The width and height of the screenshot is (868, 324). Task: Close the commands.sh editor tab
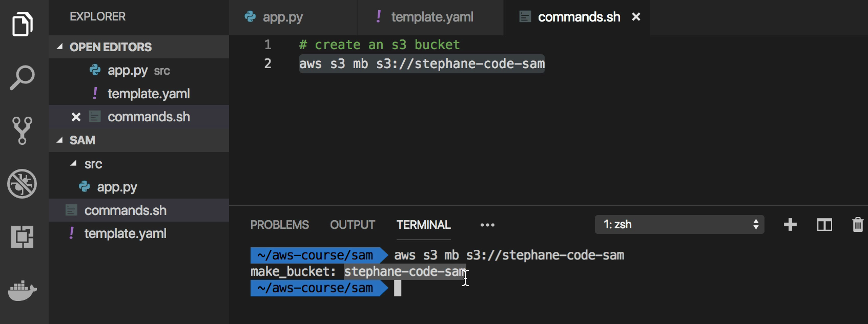(636, 17)
